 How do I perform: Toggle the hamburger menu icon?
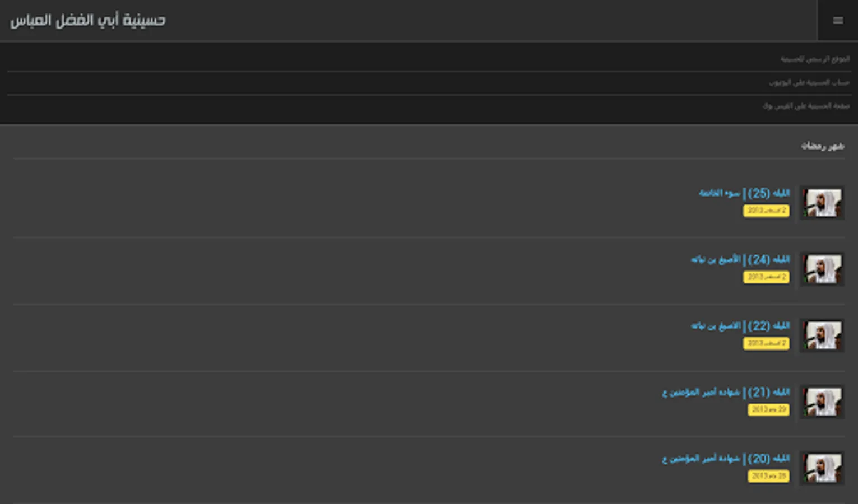(838, 21)
